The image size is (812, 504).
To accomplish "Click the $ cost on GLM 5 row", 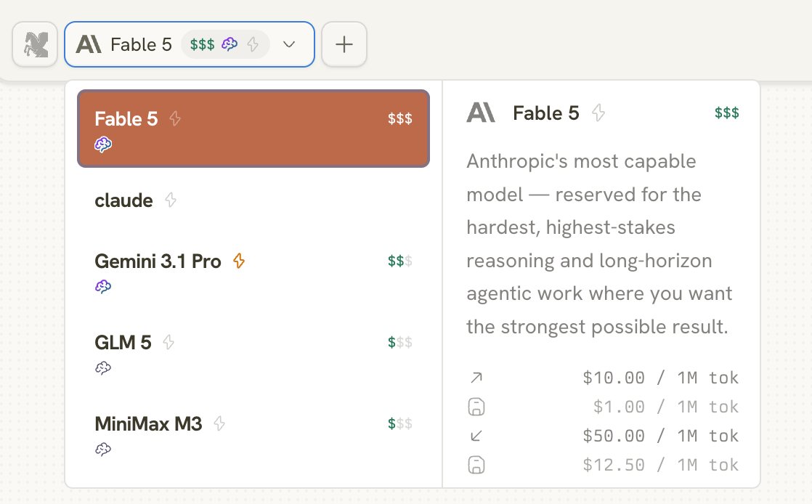I will point(399,342).
